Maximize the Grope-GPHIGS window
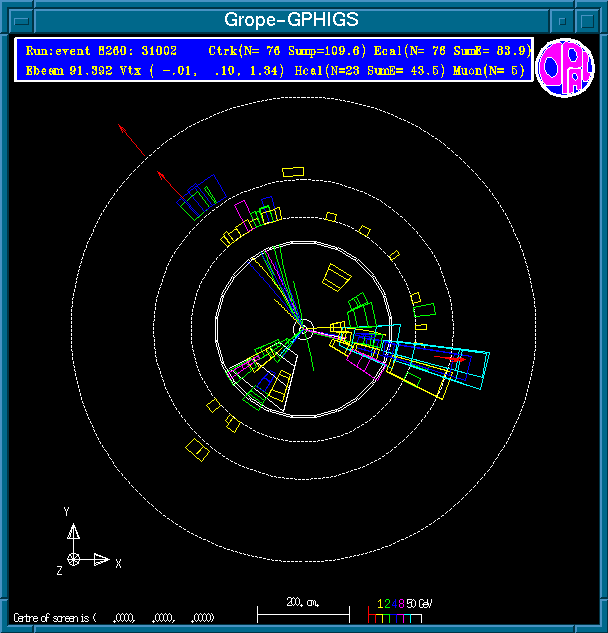This screenshot has width=608, height=633. [590, 19]
